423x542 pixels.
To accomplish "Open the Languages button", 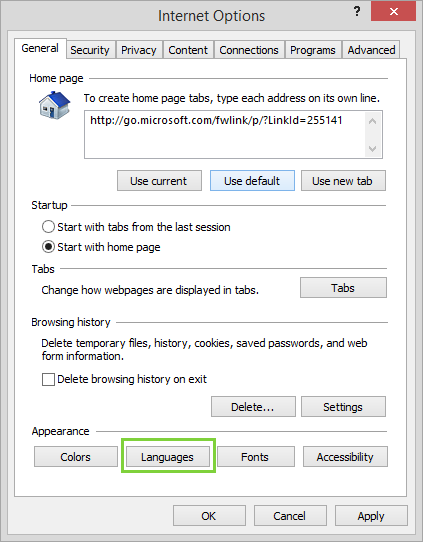I will [x=168, y=457].
